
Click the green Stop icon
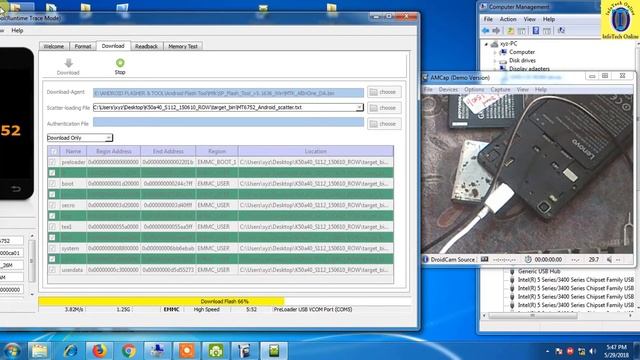click(x=120, y=62)
